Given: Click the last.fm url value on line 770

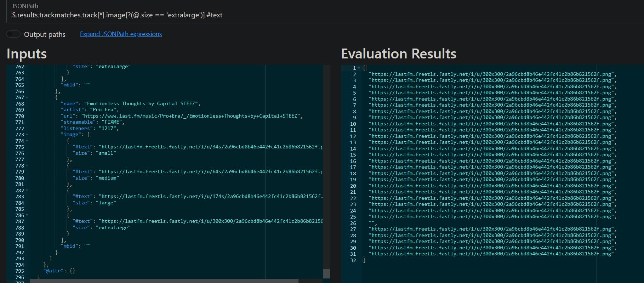Looking at the screenshot, I should coord(192,116).
